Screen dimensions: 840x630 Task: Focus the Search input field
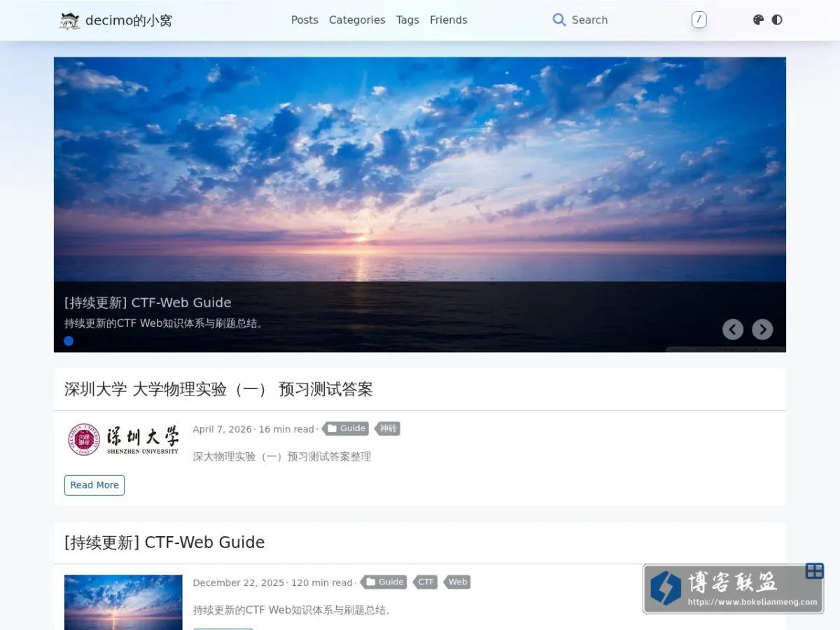tap(629, 20)
